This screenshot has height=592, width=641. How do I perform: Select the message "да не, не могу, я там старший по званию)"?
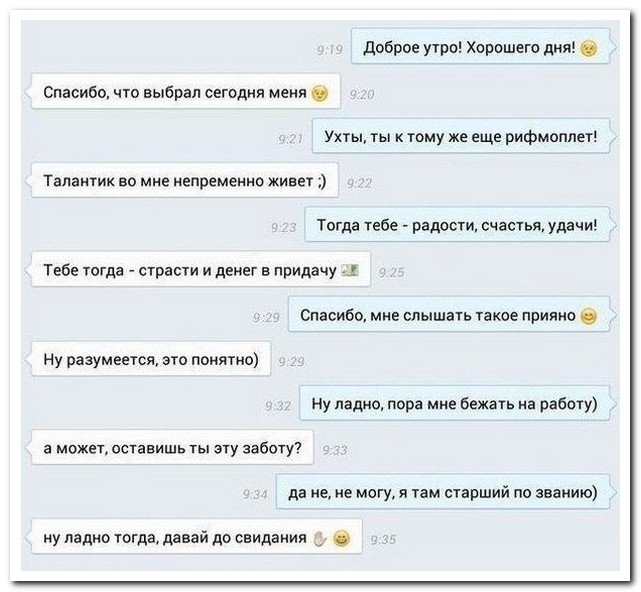(443, 493)
